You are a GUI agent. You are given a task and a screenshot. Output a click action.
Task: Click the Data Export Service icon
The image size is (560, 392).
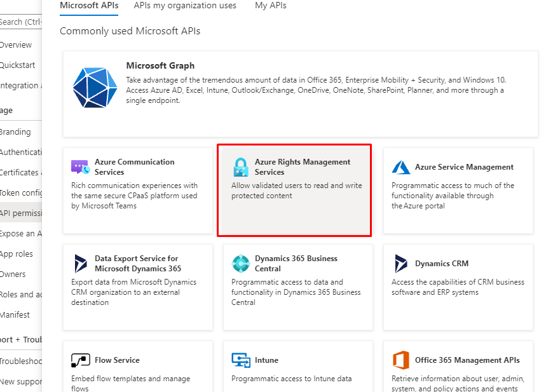coord(80,264)
